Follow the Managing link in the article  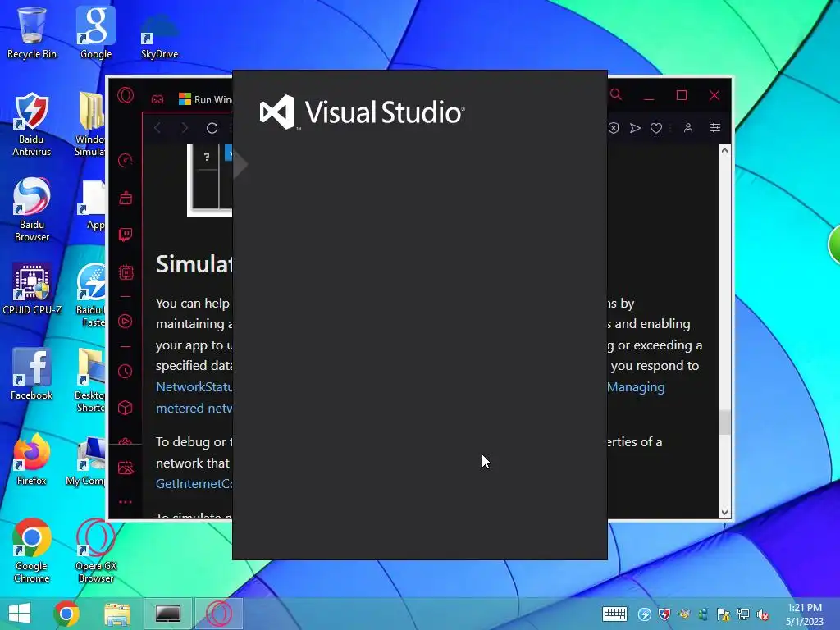coord(636,387)
